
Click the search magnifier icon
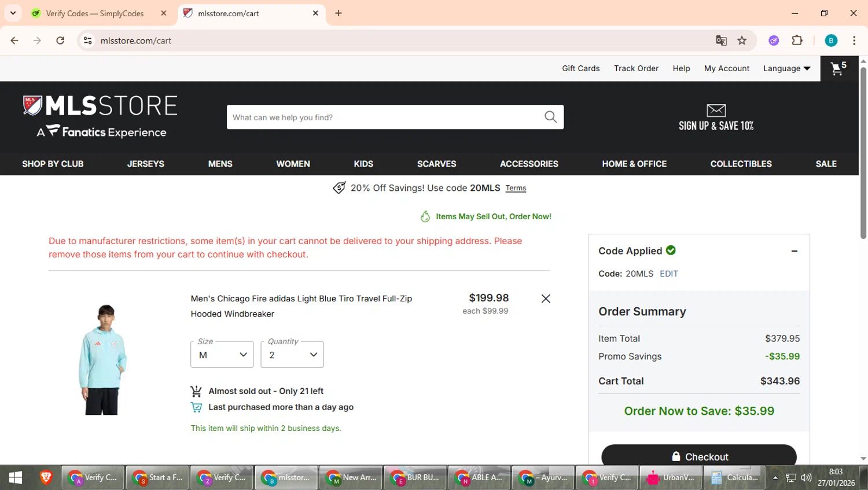[550, 117]
